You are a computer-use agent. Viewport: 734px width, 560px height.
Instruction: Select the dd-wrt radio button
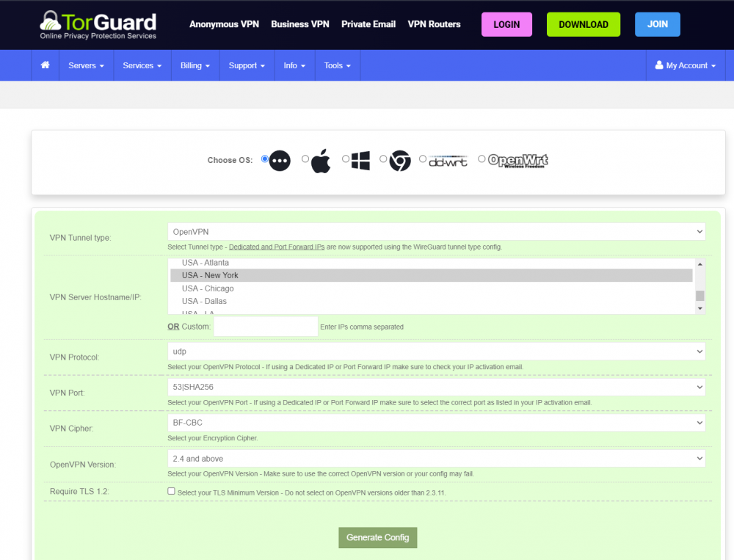422,159
